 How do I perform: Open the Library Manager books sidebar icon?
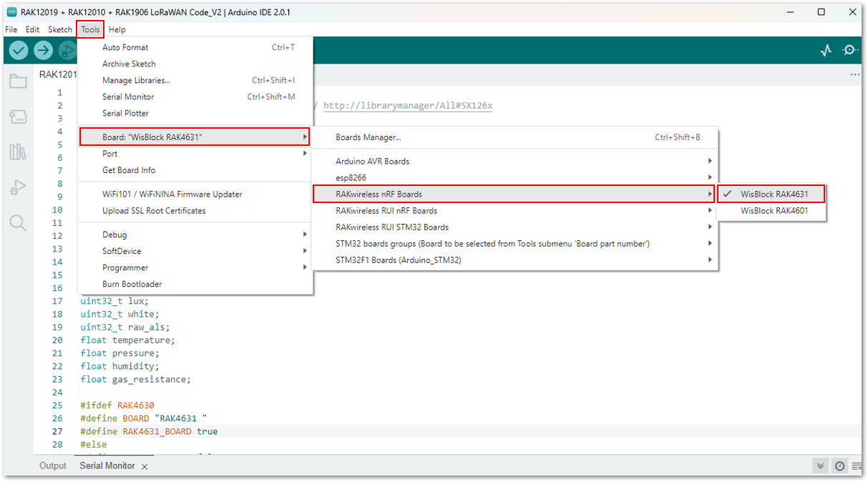(18, 152)
